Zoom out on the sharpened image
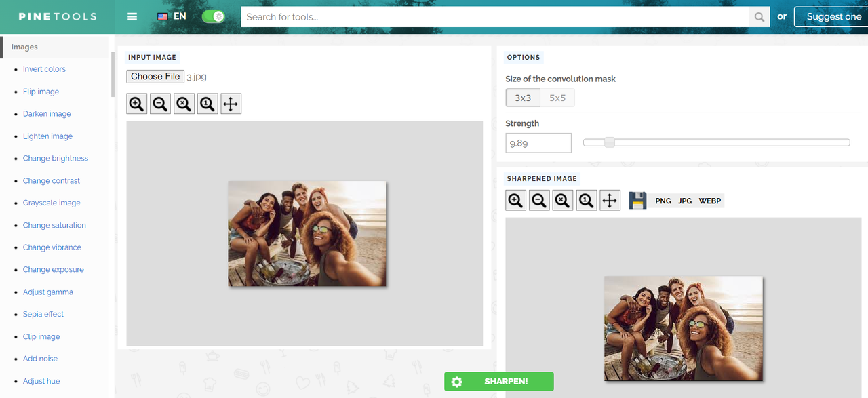The width and height of the screenshot is (868, 398). point(539,200)
